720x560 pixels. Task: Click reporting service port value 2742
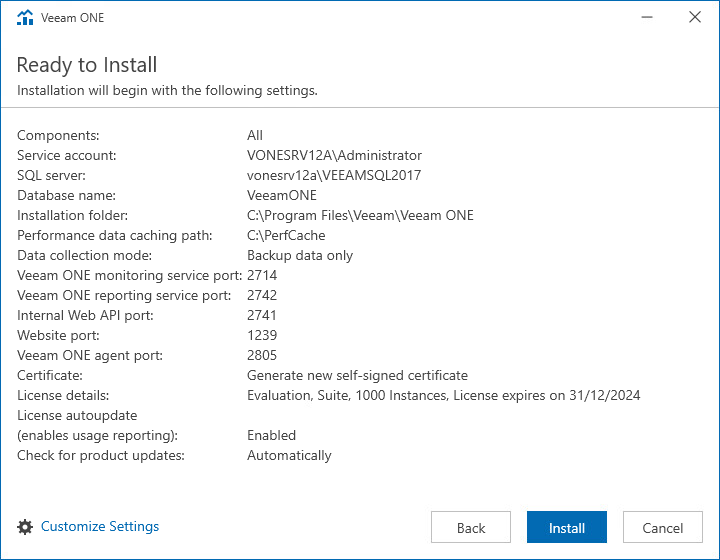(x=262, y=296)
